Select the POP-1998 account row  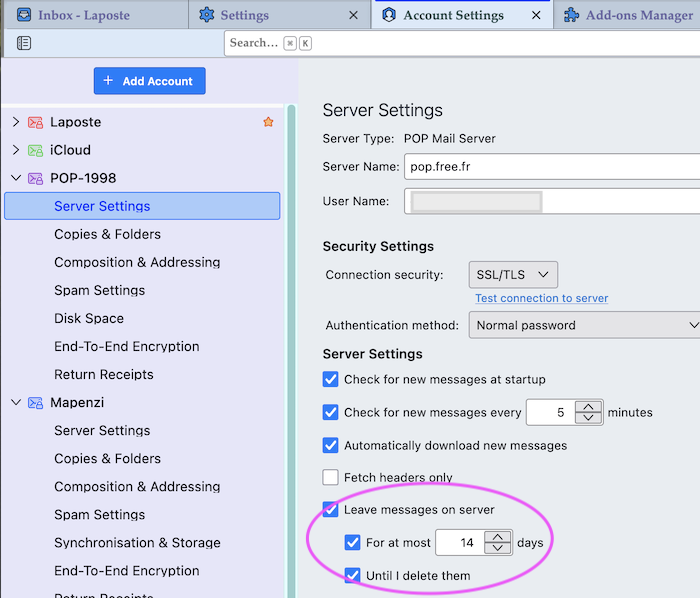coord(142,178)
